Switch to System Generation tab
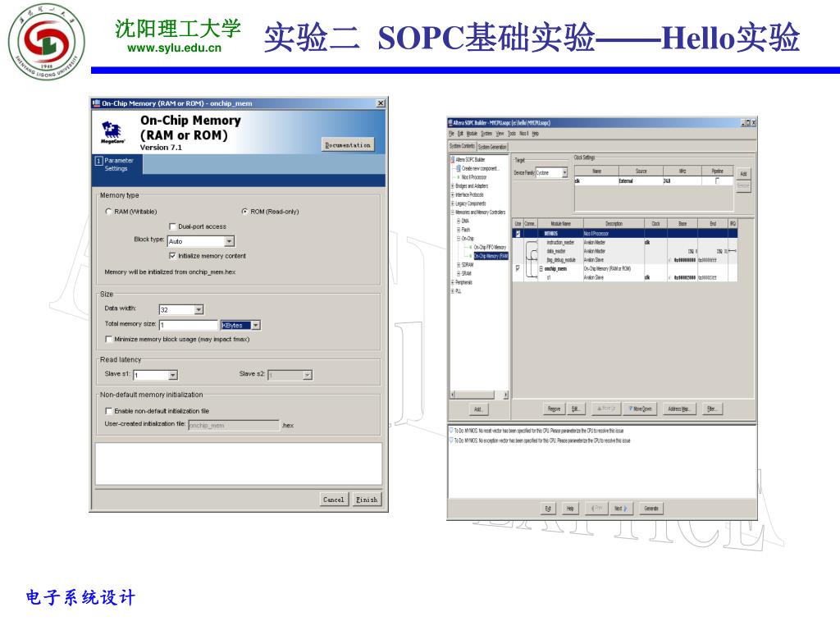This screenshot has width=840, height=630. pos(492,146)
